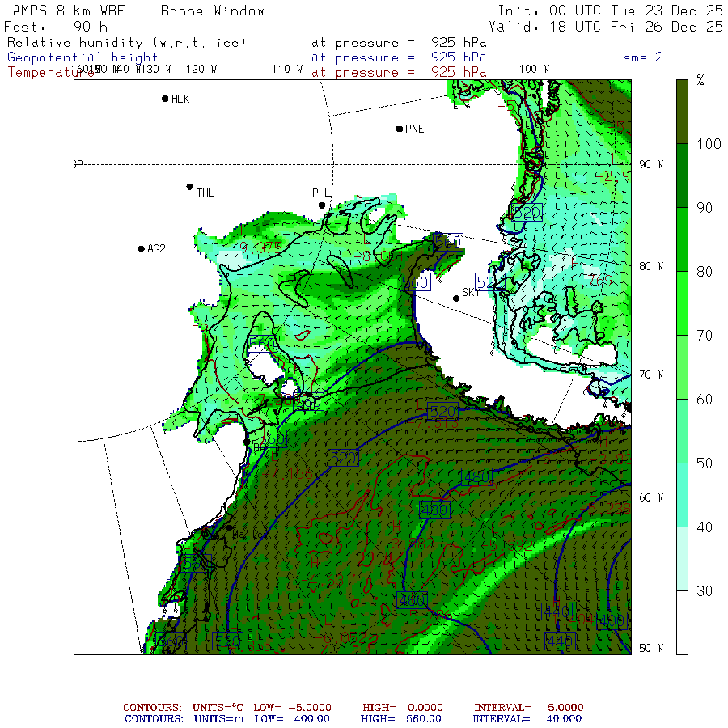The image size is (728, 728).
Task: Click the blue 'LOW= 400.00' footer value
Action: (x=292, y=719)
